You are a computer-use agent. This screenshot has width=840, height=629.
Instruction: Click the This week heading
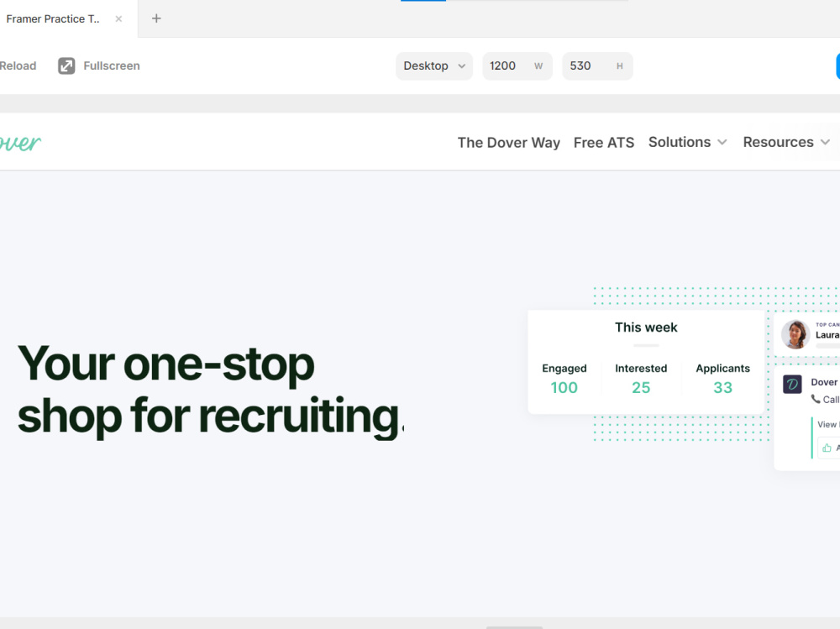click(646, 328)
